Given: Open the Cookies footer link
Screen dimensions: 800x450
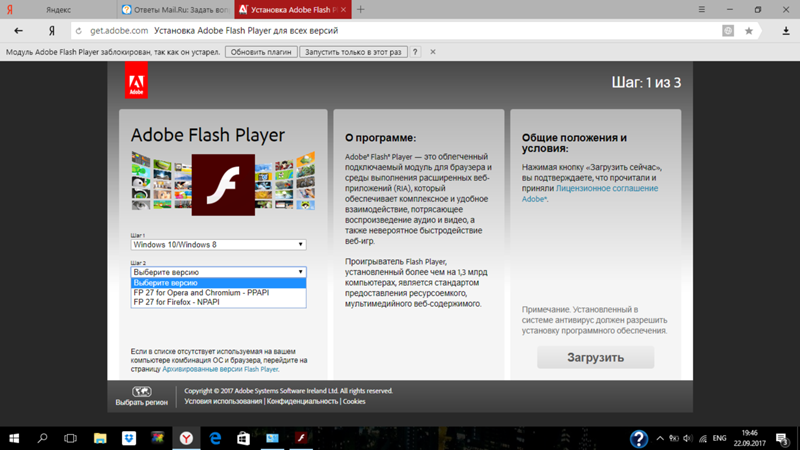Looking at the screenshot, I should (354, 402).
